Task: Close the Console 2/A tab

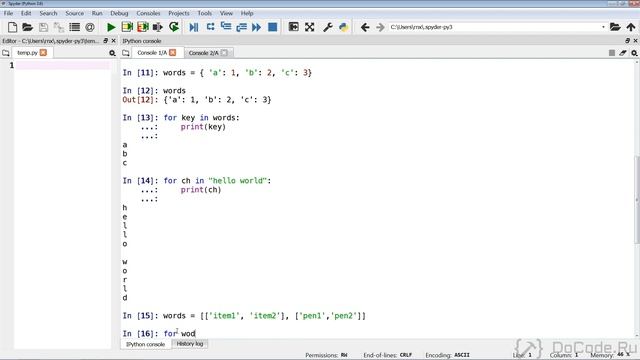Action: [x=224, y=53]
